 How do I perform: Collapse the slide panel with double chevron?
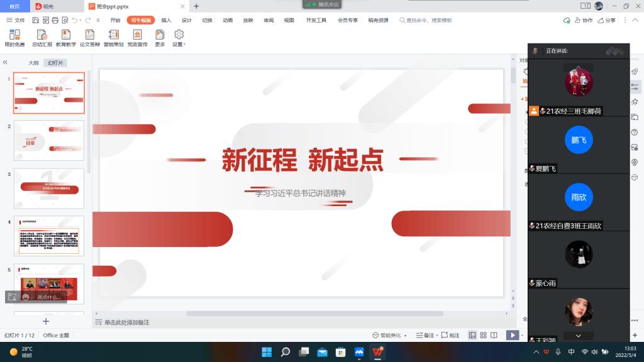click(5, 63)
